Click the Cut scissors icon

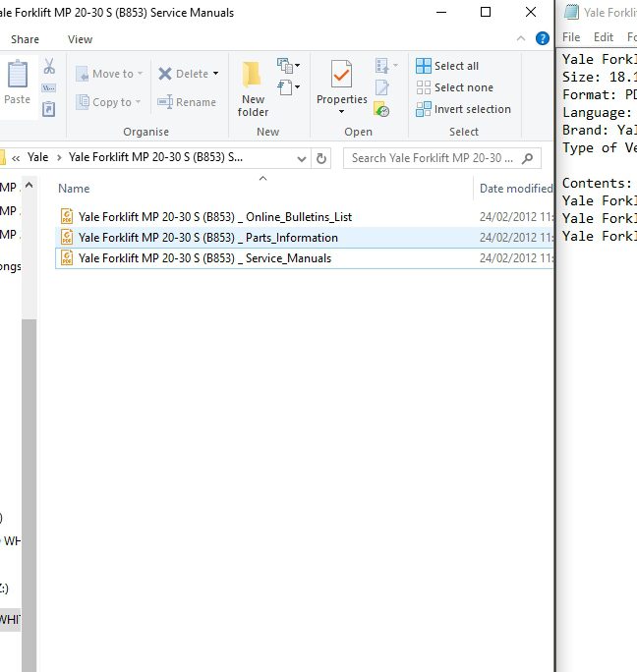tap(49, 67)
